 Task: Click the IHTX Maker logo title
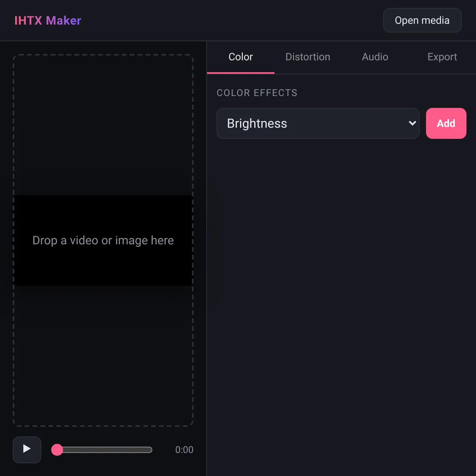tap(48, 21)
